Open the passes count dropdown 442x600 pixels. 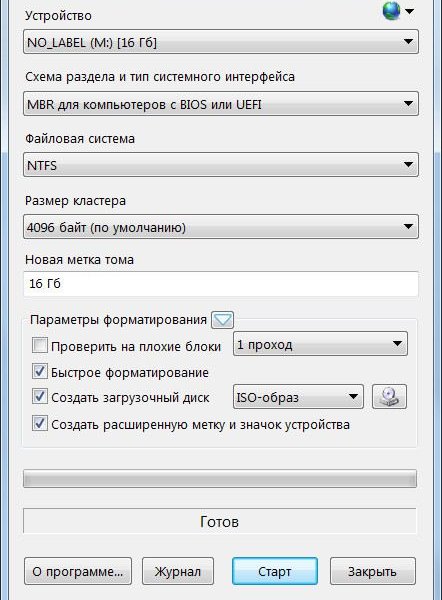point(320,344)
